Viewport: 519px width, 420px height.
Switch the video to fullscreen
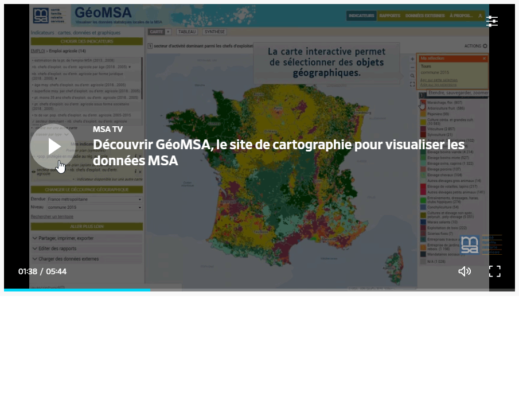click(x=494, y=271)
